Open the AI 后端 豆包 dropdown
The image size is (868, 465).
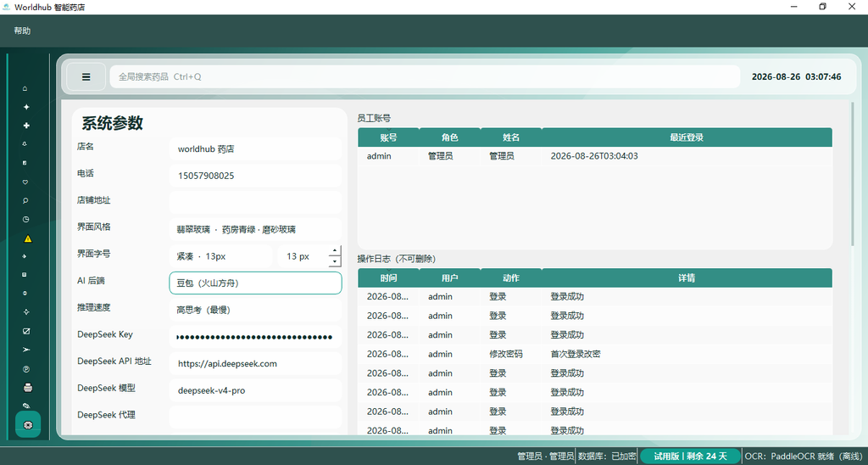click(x=255, y=283)
